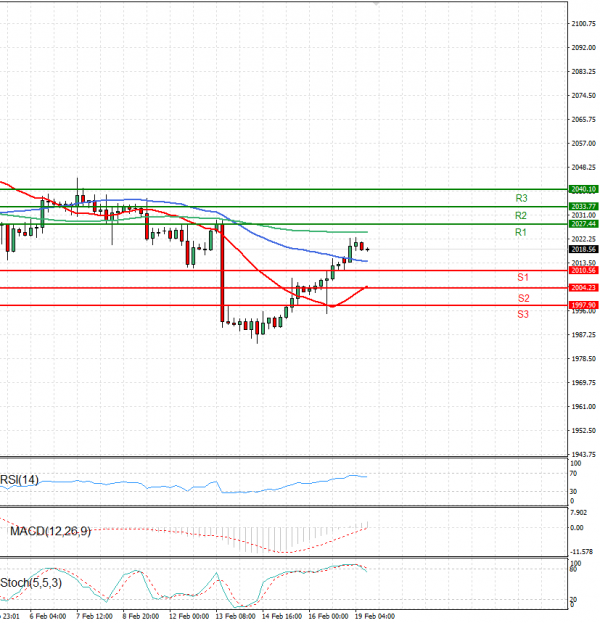600x623 pixels.
Task: Click the 12 Feb 00:00 time label
Action: click(x=189, y=616)
